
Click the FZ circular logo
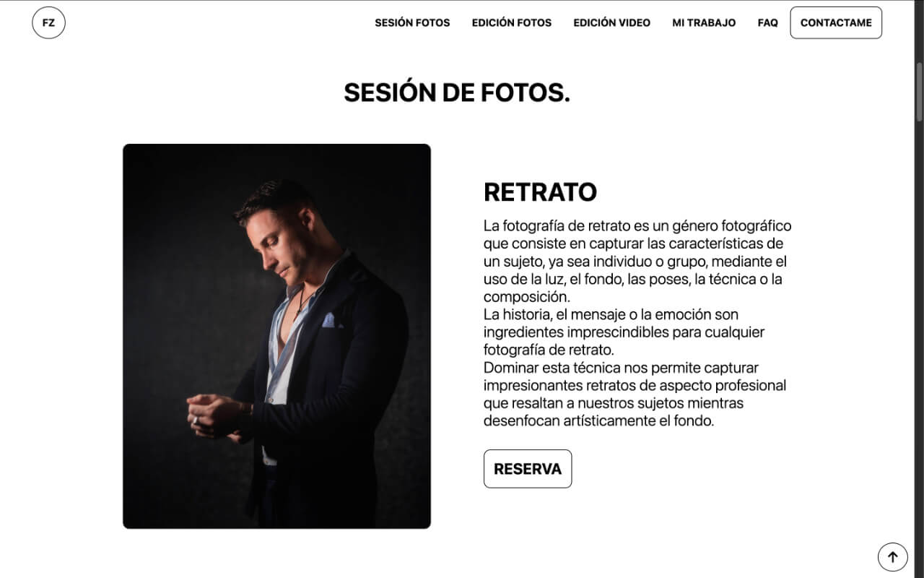click(48, 22)
